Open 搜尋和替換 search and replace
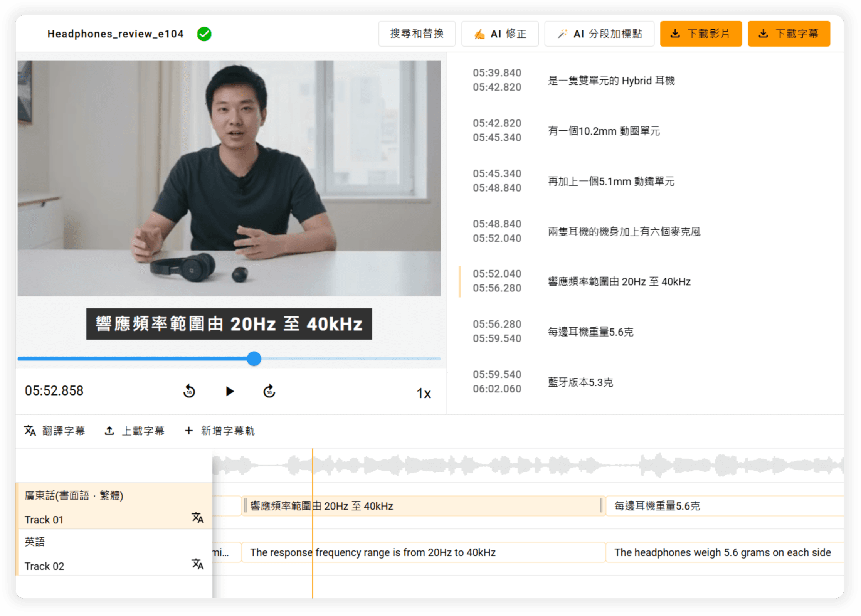Screen dimensions: 861x616 [417, 34]
